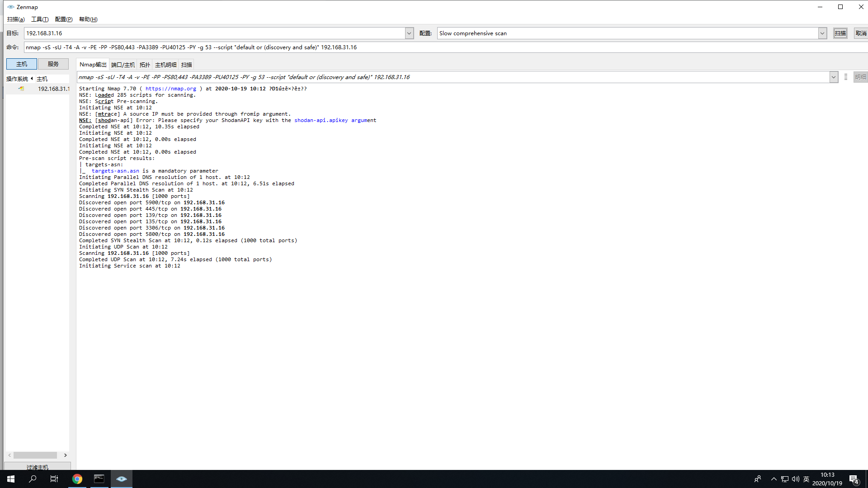Viewport: 868px width, 488px height.
Task: Expand the target address dropdown
Action: (x=409, y=33)
